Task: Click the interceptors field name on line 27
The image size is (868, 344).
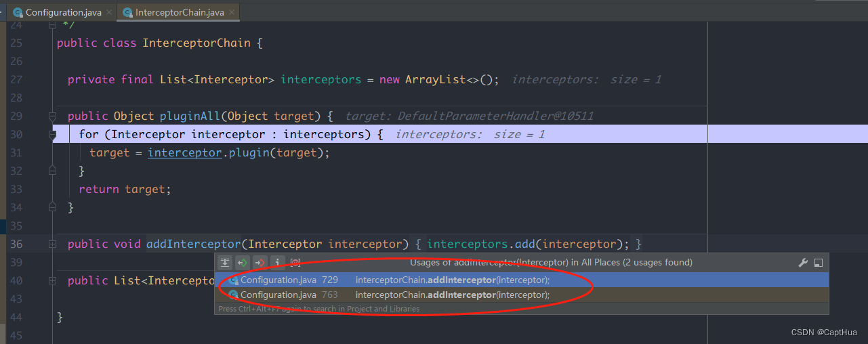Action: click(x=321, y=80)
